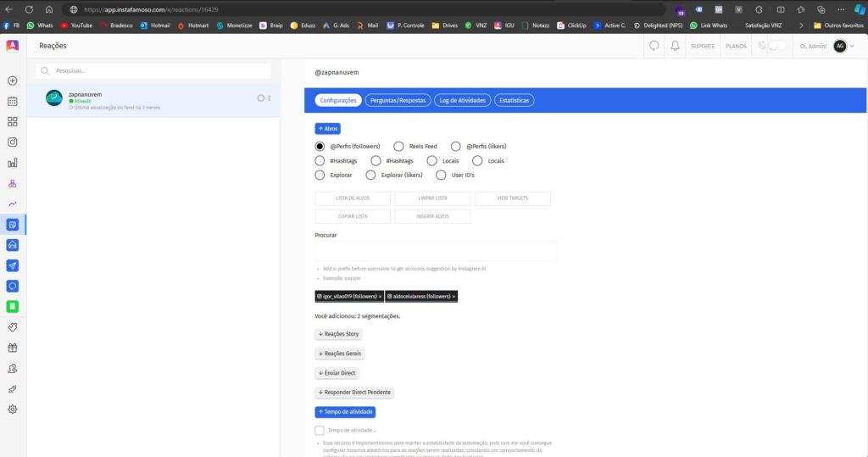Toggle the dark mode switch

pos(772,46)
